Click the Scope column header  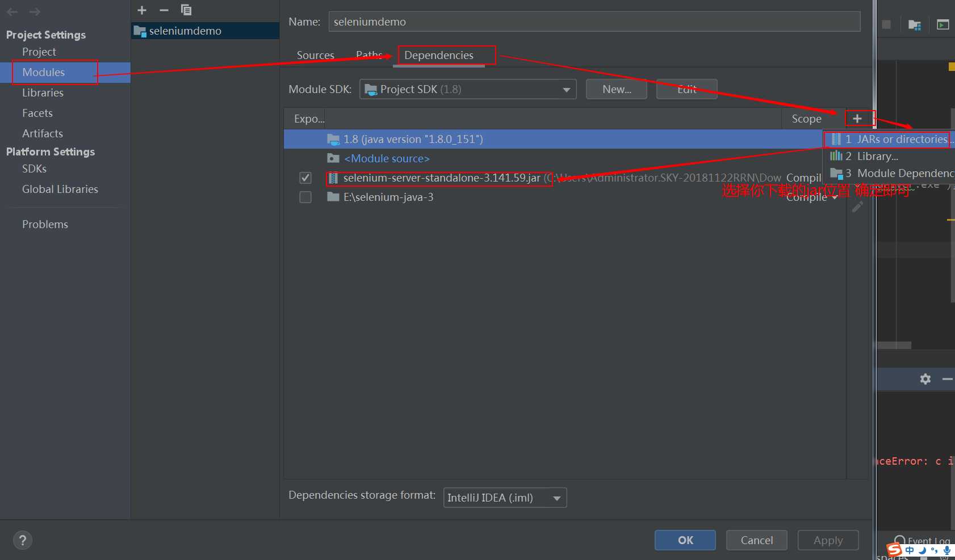806,119
